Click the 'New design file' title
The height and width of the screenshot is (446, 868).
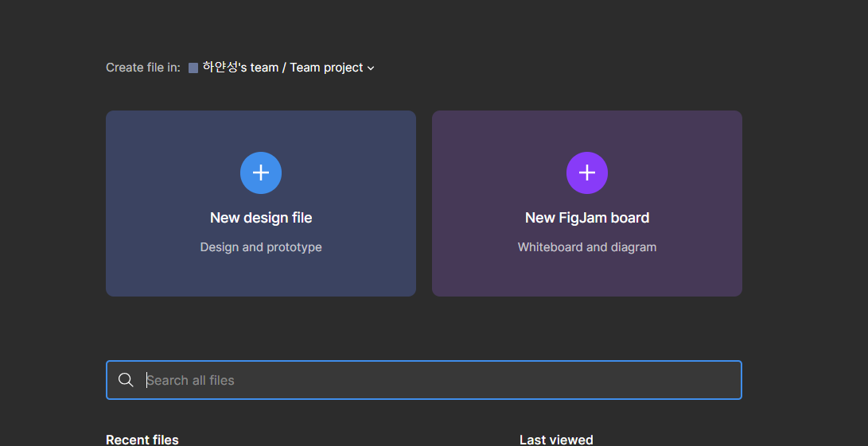261,218
